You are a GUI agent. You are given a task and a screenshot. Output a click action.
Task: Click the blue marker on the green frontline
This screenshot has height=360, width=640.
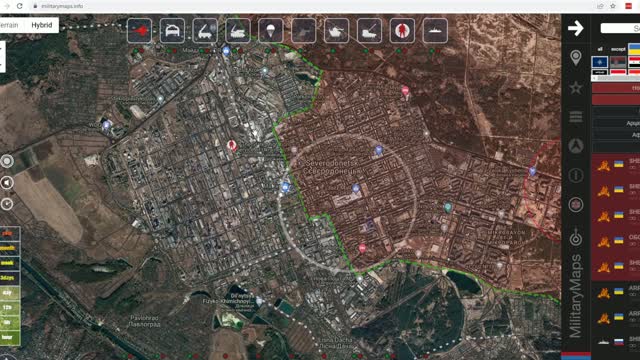(x=285, y=187)
